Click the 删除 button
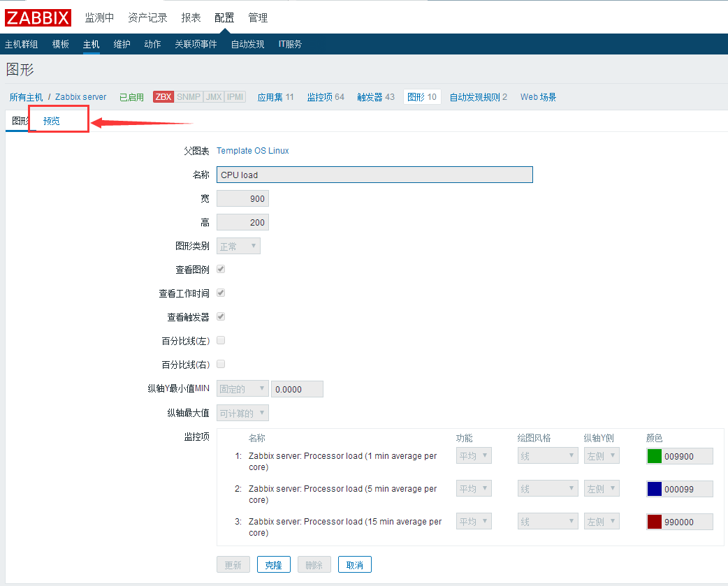 coord(314,564)
